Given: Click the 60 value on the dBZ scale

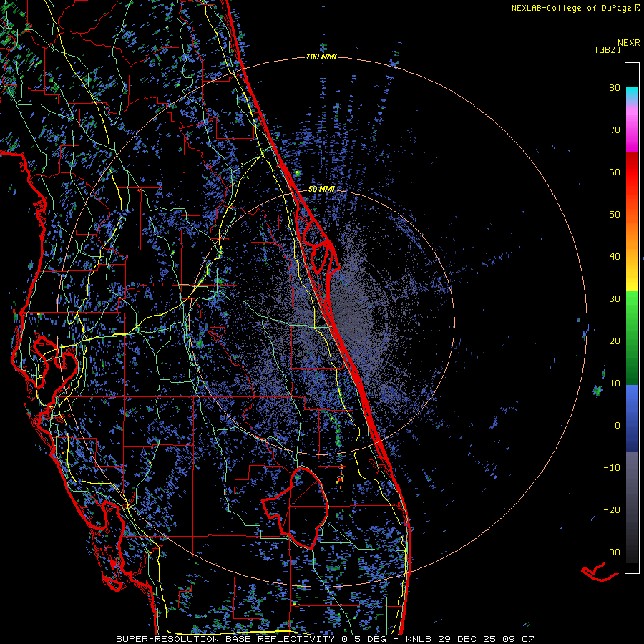Looking at the screenshot, I should tap(615, 172).
